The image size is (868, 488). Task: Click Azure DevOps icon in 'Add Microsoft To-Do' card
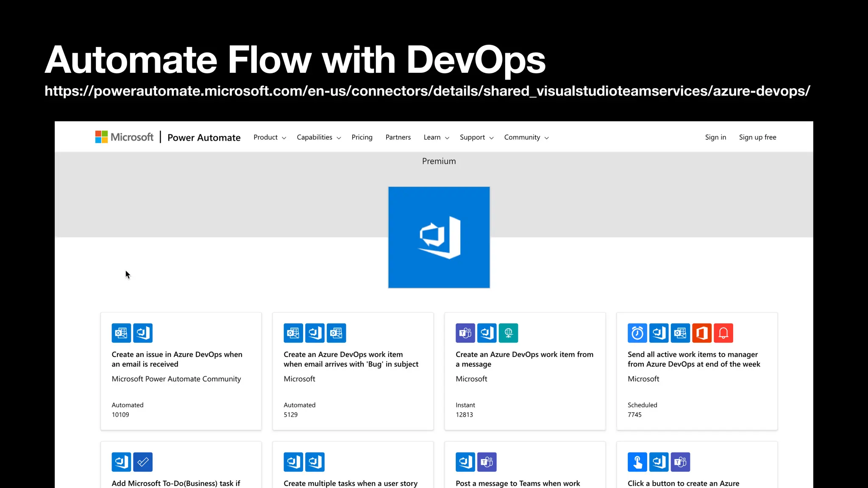tap(121, 462)
